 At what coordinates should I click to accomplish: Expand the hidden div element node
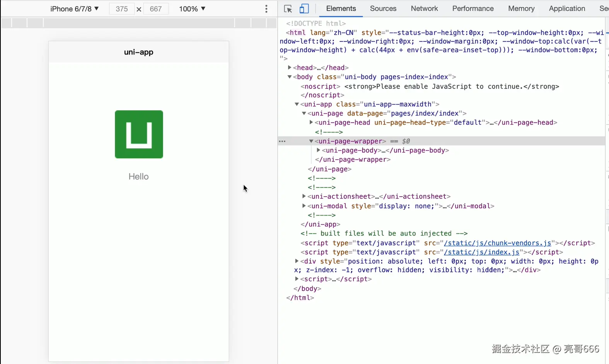click(x=297, y=261)
